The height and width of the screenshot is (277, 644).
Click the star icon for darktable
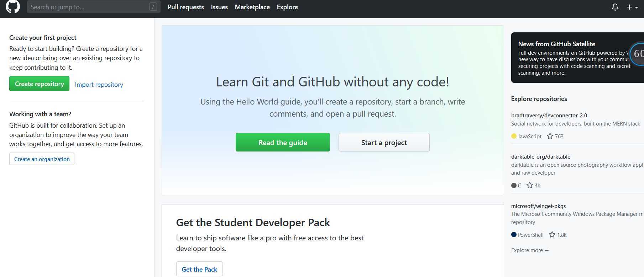pyautogui.click(x=530, y=185)
